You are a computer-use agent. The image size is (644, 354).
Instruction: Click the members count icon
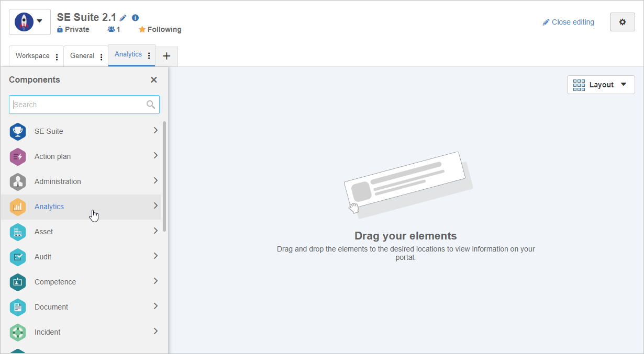(111, 30)
